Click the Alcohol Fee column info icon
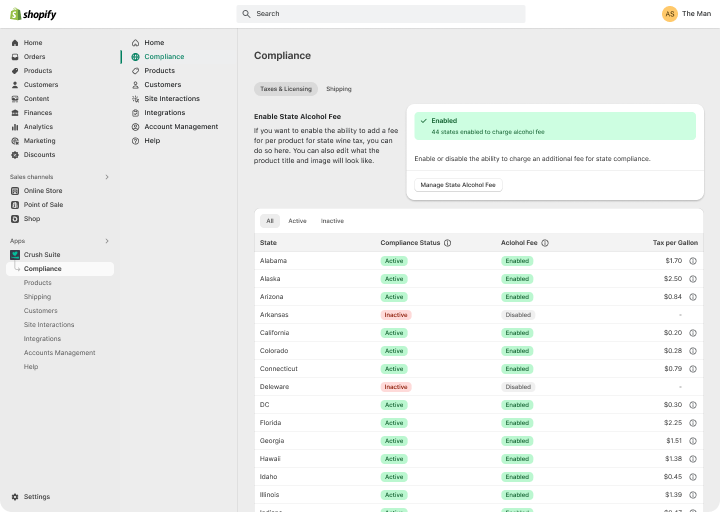 coord(545,243)
